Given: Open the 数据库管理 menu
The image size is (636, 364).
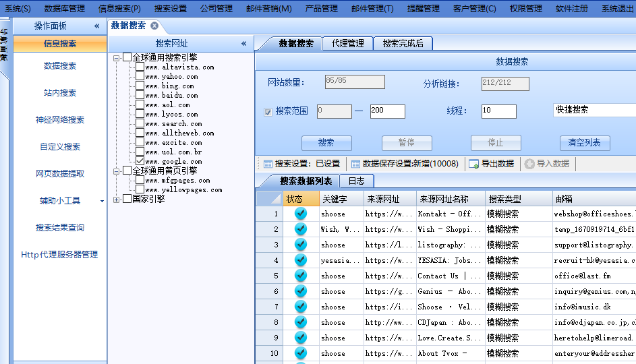Looking at the screenshot, I should point(65,9).
